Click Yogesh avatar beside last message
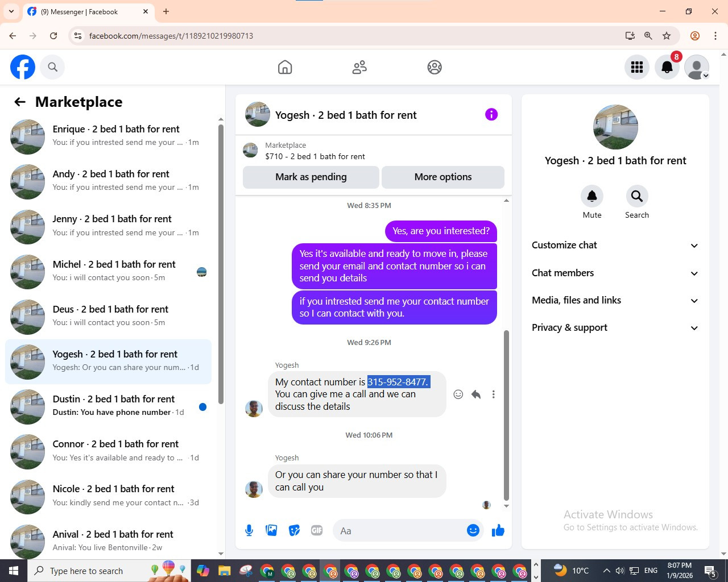 254,489
